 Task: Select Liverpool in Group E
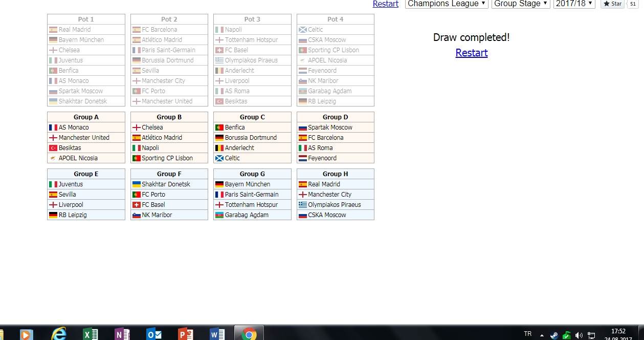pyautogui.click(x=86, y=205)
